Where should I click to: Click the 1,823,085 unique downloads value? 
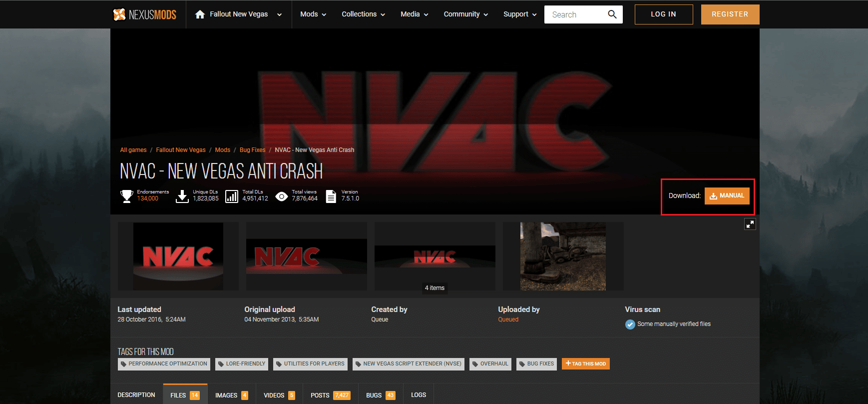[x=206, y=199]
